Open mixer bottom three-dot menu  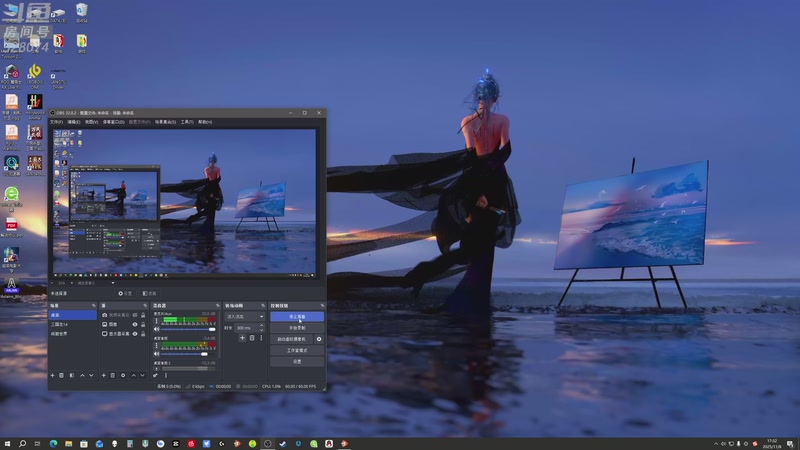(165, 376)
